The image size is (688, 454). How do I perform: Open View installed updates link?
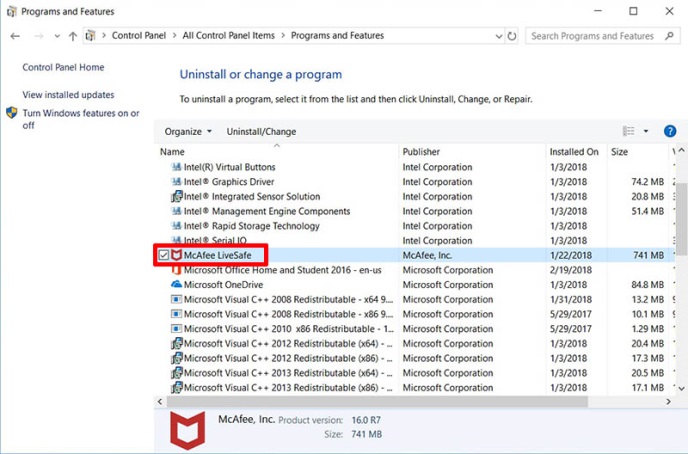(68, 95)
